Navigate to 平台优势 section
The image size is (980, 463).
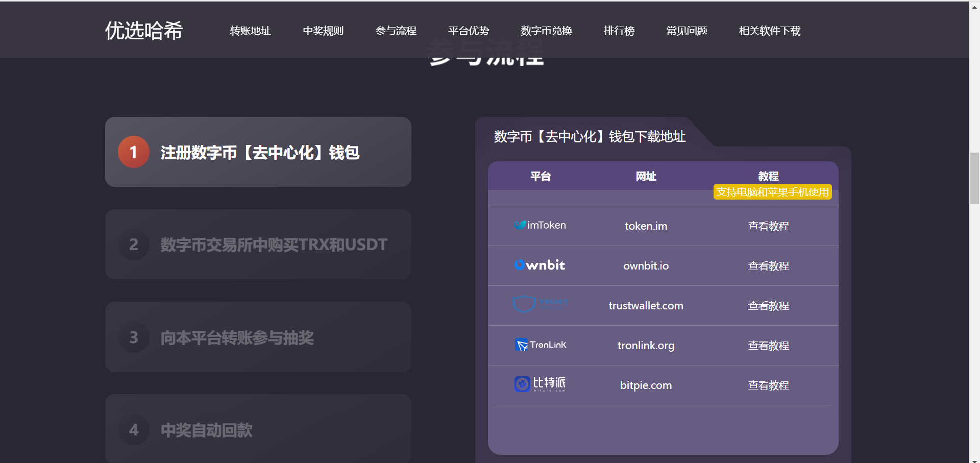[468, 31]
